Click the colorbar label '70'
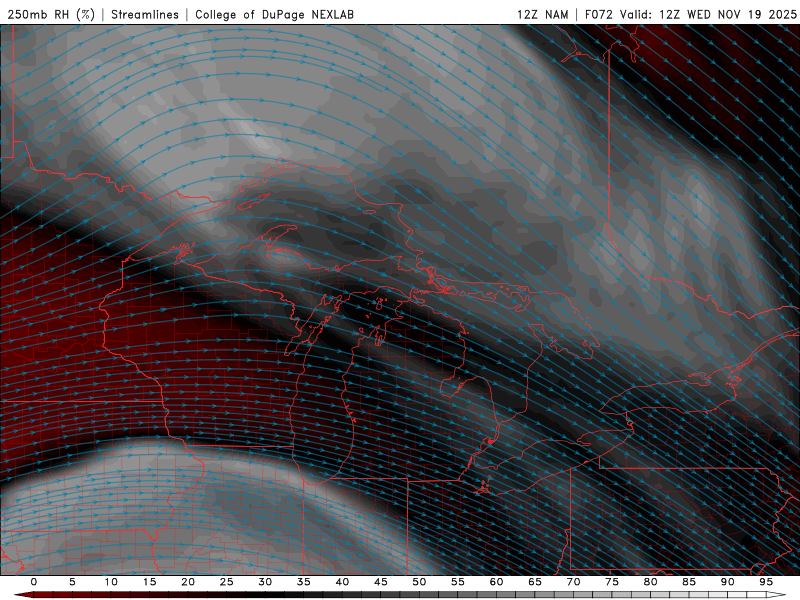 click(573, 582)
